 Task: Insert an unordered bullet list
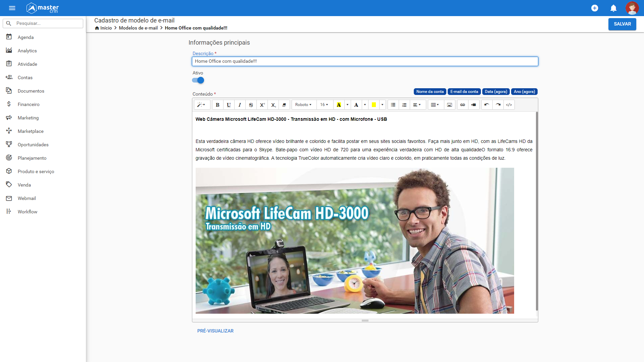pyautogui.click(x=393, y=105)
